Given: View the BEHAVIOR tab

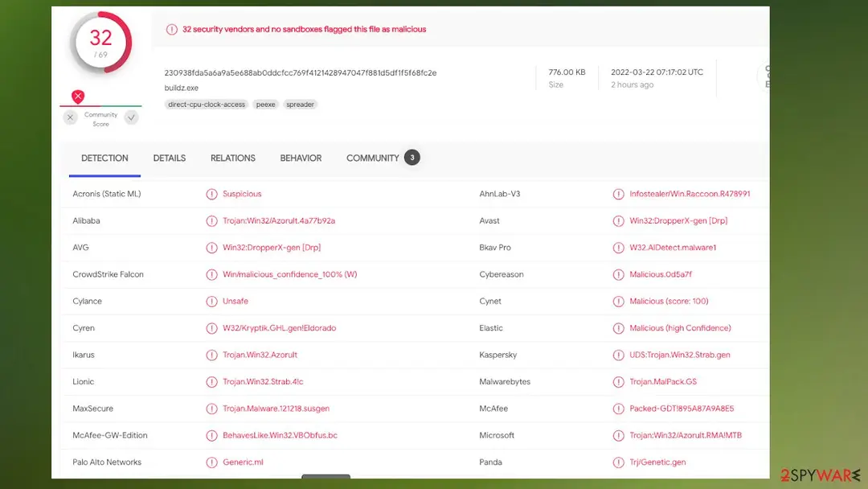Looking at the screenshot, I should tap(301, 158).
